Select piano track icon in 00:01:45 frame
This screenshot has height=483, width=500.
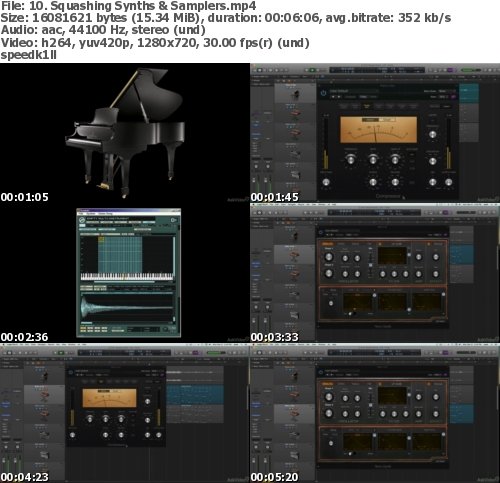tap(295, 94)
